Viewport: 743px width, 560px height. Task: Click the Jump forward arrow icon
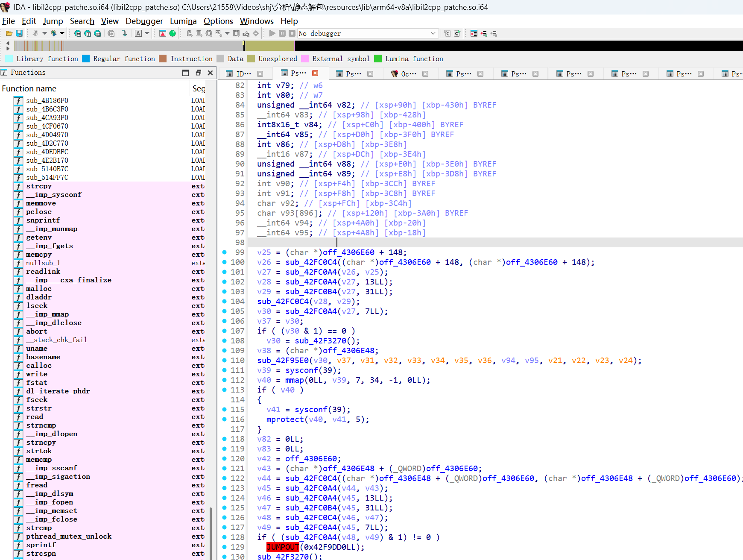pyautogui.click(x=54, y=33)
